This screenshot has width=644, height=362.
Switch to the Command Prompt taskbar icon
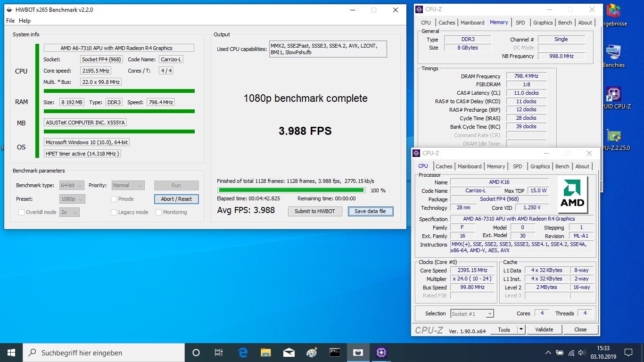tap(335, 353)
